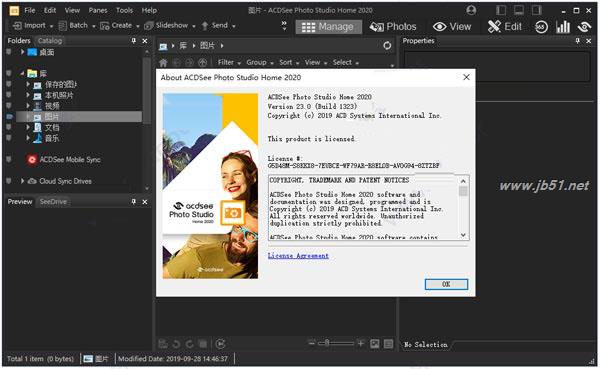The image size is (600, 369).
Task: Click the notices scrollbar down arrow
Action: pyautogui.click(x=463, y=235)
